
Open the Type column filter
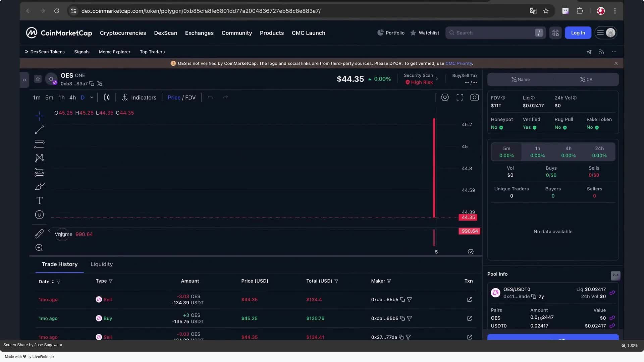pyautogui.click(x=111, y=281)
